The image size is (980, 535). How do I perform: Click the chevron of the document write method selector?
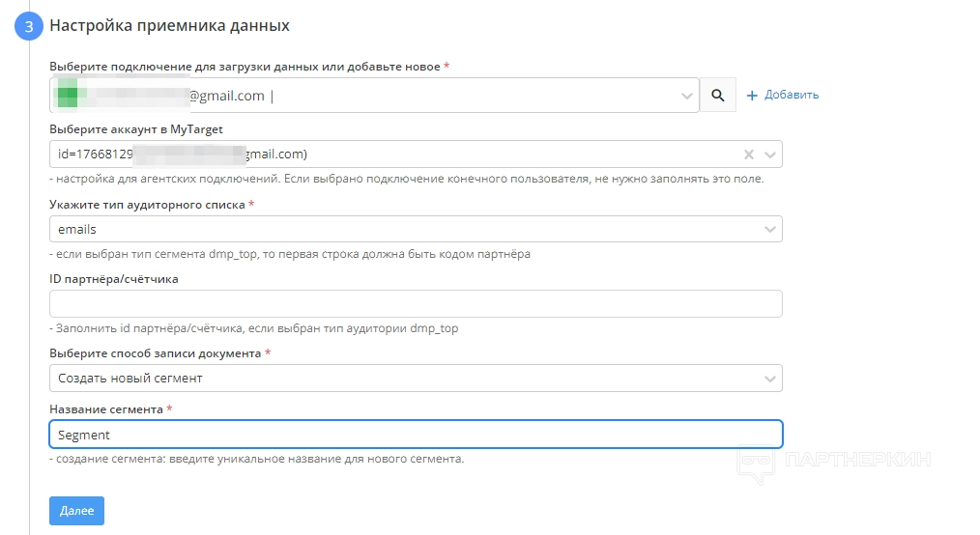(x=770, y=378)
